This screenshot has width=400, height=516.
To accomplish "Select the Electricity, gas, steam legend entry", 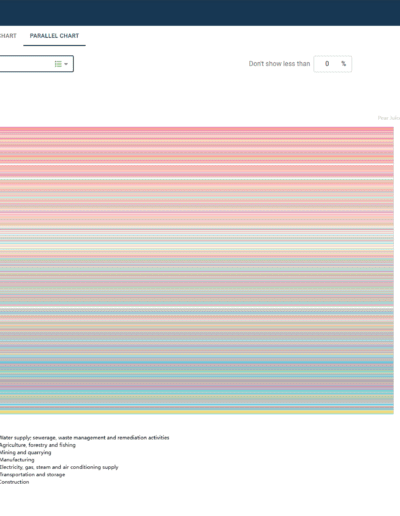I will point(59,467).
